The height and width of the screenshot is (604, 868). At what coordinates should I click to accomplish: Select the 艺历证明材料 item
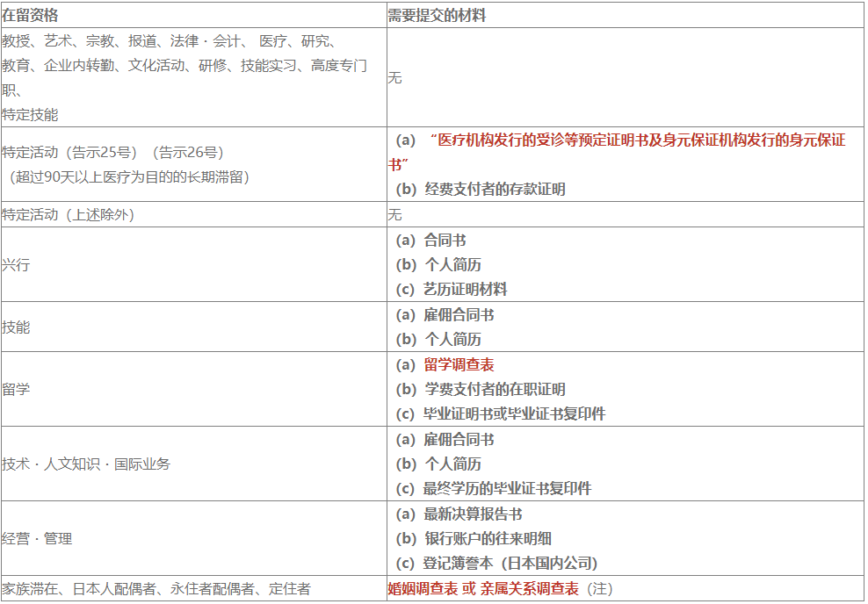pos(465,289)
